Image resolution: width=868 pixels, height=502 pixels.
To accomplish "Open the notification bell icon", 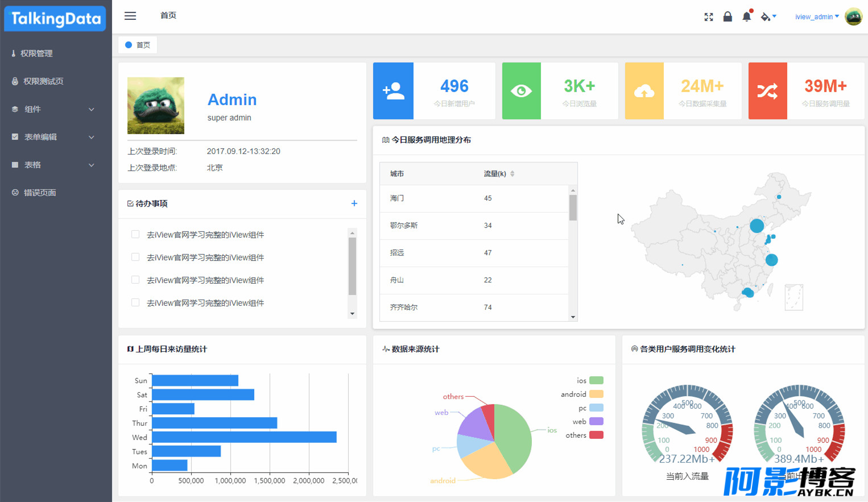I will [747, 16].
